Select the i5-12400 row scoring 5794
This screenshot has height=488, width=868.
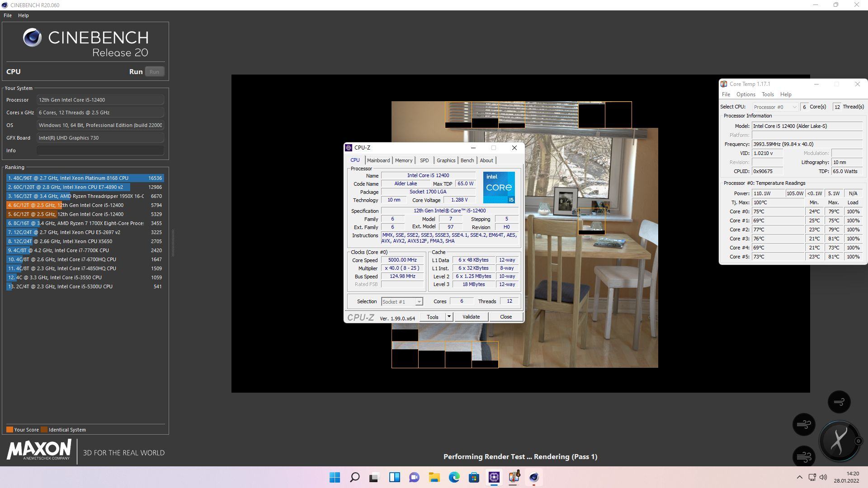(85, 205)
